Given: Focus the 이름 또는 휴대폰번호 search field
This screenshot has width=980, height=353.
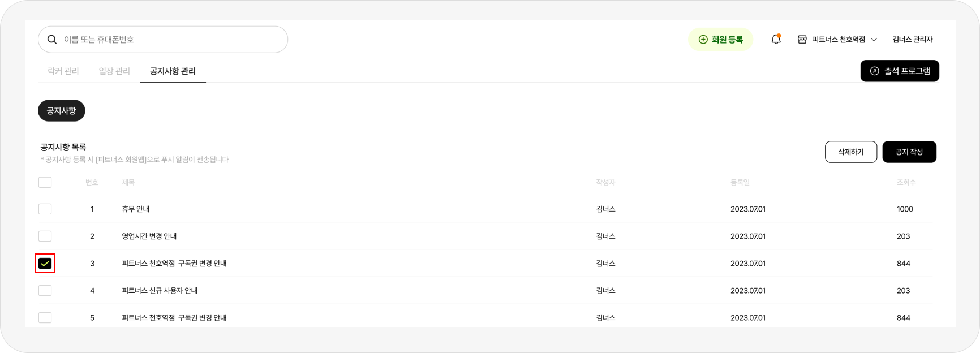Looking at the screenshot, I should point(163,40).
